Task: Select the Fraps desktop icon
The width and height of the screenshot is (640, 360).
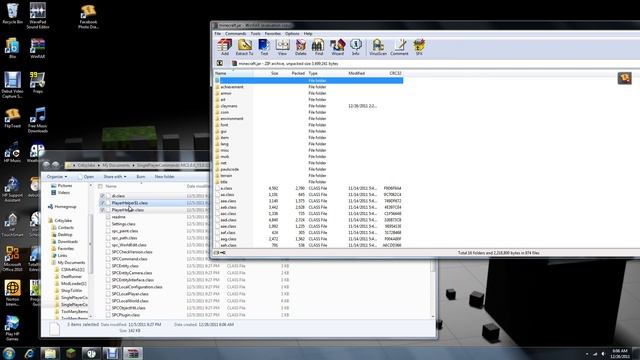Action: click(x=38, y=82)
